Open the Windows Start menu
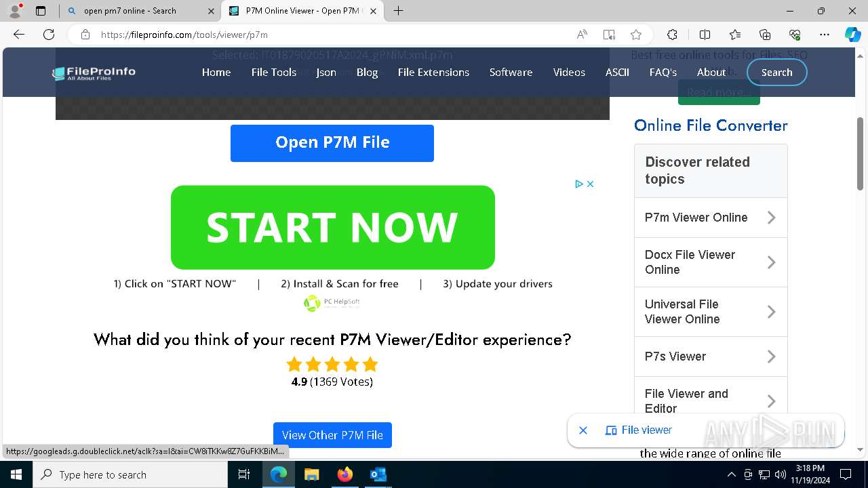Image resolution: width=868 pixels, height=488 pixels. coord(16,474)
